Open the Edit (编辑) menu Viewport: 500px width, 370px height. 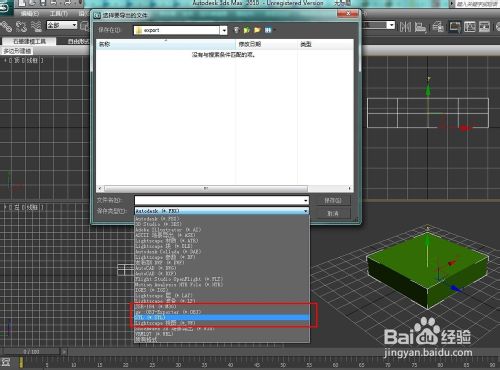pos(30,14)
